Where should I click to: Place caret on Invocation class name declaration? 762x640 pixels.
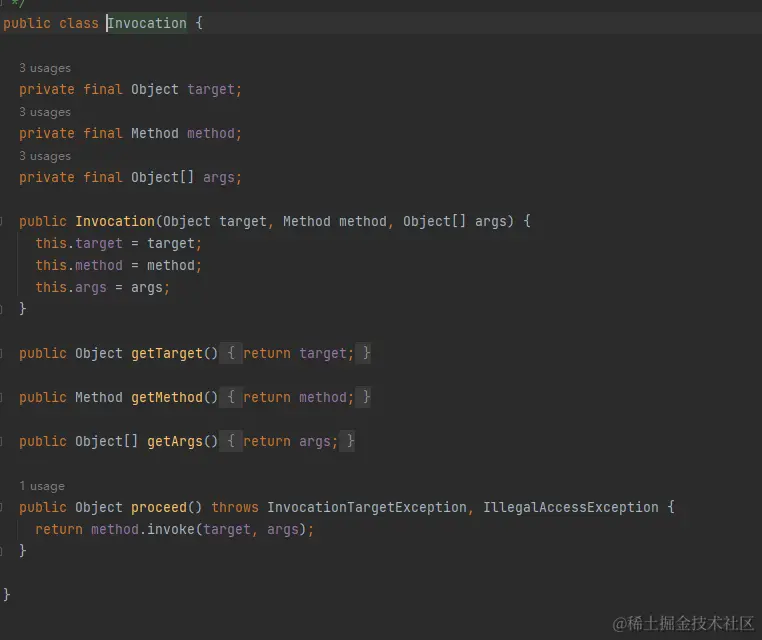tap(147, 23)
